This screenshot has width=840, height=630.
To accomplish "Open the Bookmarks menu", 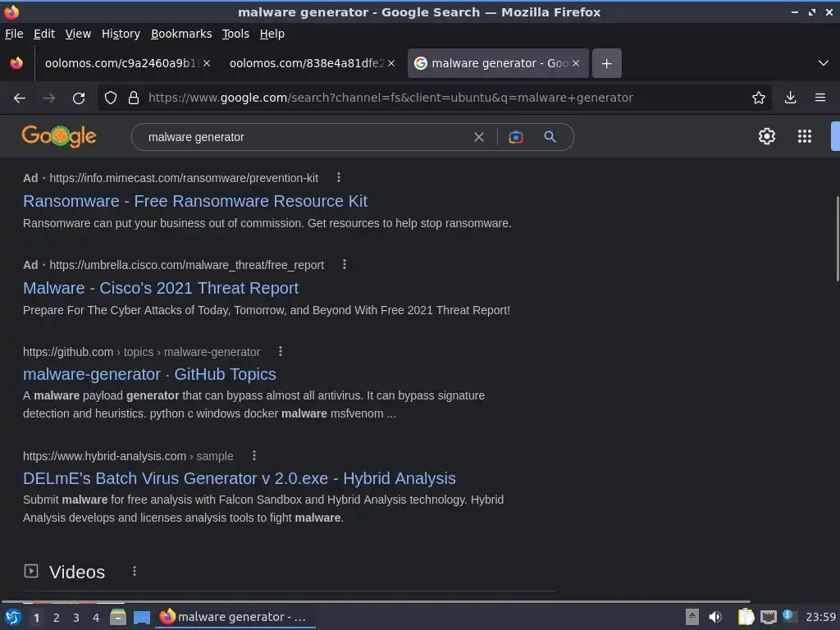I will (x=181, y=34).
